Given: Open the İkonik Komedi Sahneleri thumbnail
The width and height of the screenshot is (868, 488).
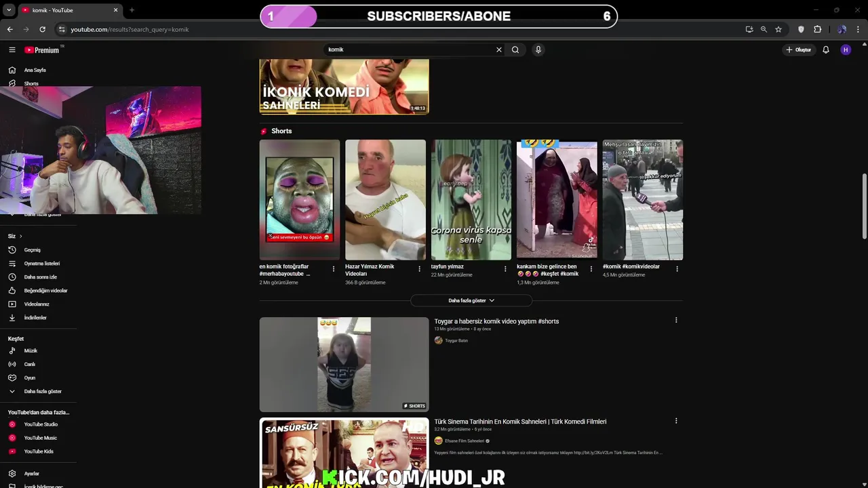Looking at the screenshot, I should tap(344, 86).
